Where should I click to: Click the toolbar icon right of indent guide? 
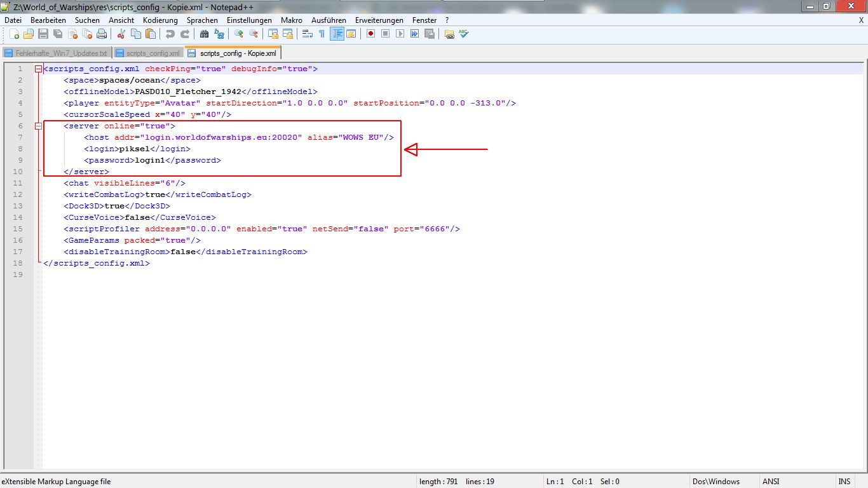coord(351,34)
